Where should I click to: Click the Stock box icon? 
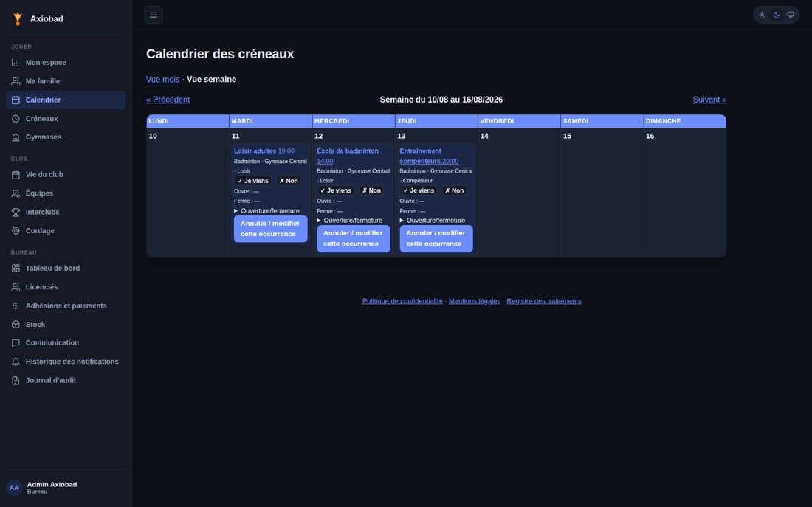(16, 324)
